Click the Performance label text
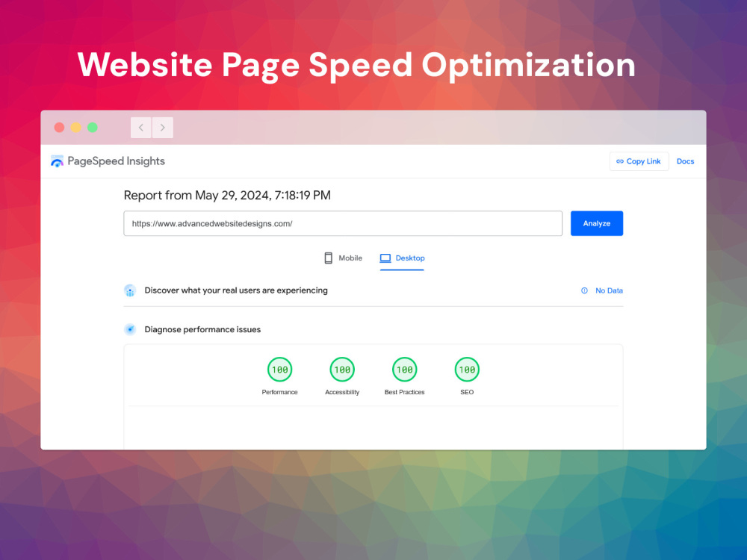 coord(279,392)
